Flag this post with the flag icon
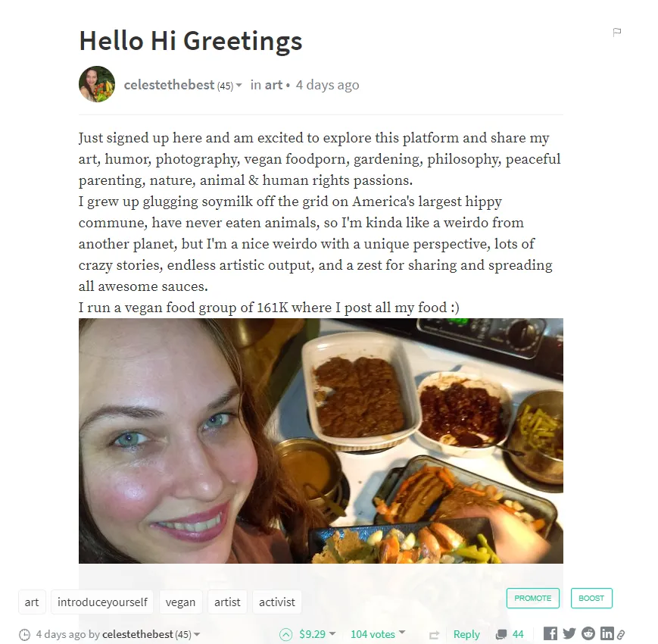658x644 pixels. [x=616, y=33]
